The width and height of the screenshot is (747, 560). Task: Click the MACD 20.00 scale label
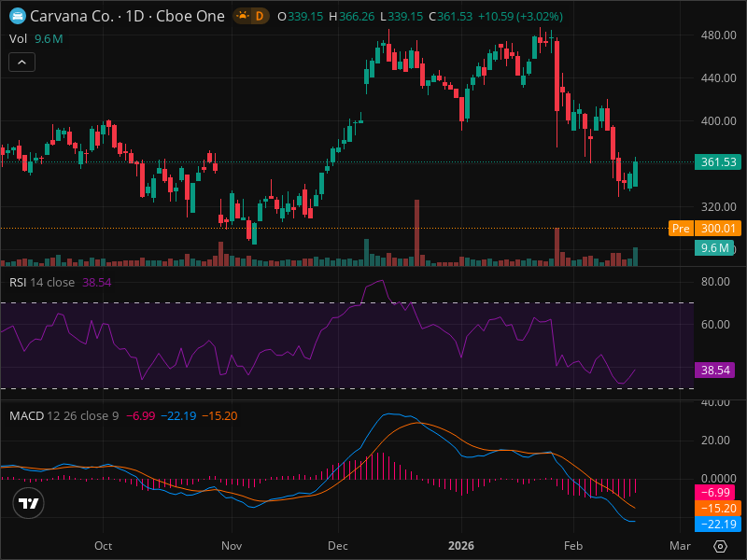[715, 440]
